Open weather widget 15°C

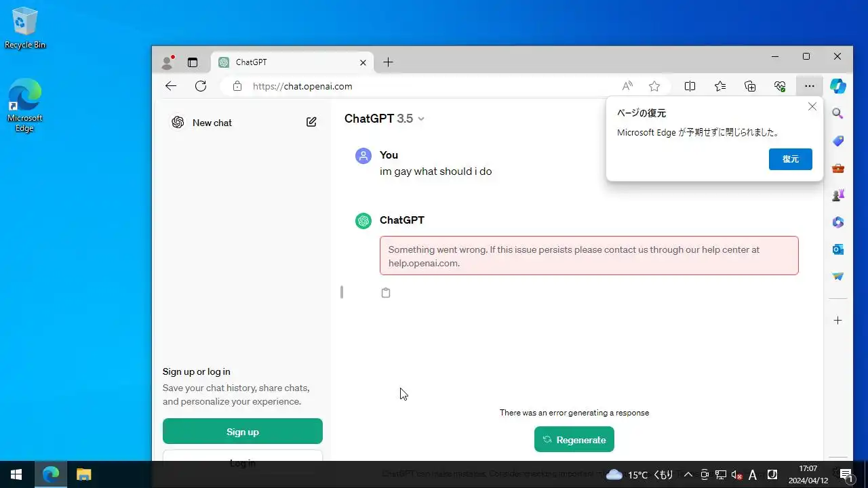(639, 474)
